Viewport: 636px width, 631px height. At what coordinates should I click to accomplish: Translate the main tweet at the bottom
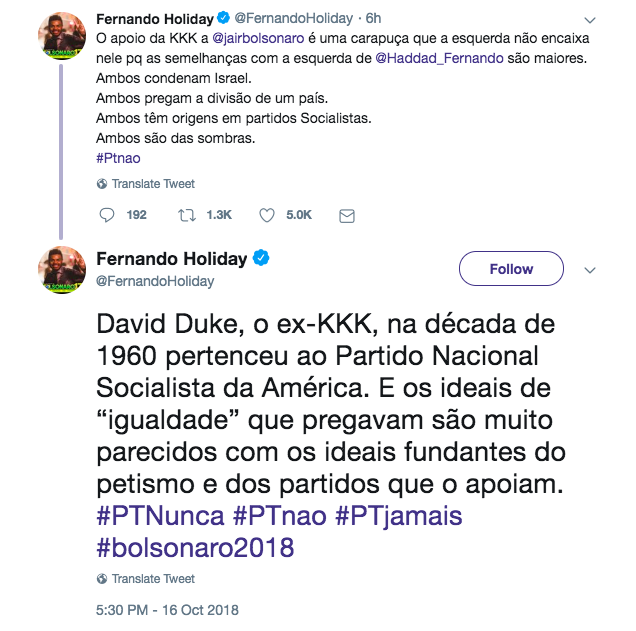[153, 579]
